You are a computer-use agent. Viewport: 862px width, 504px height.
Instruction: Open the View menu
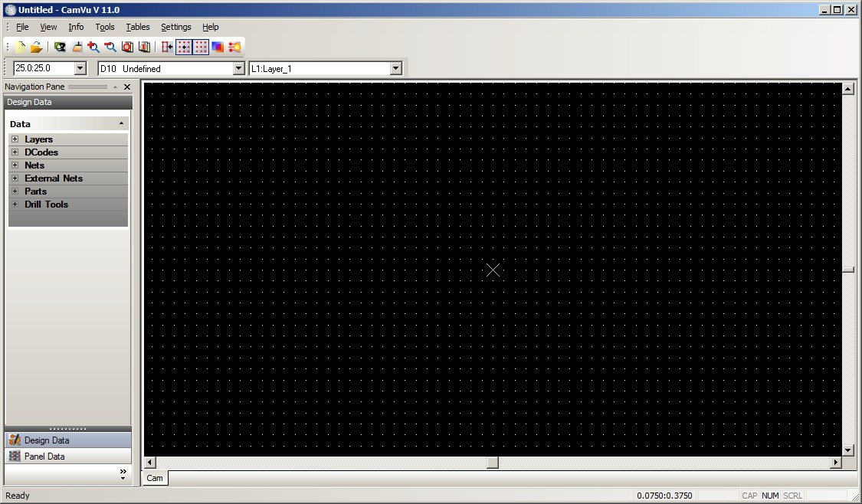tap(48, 27)
